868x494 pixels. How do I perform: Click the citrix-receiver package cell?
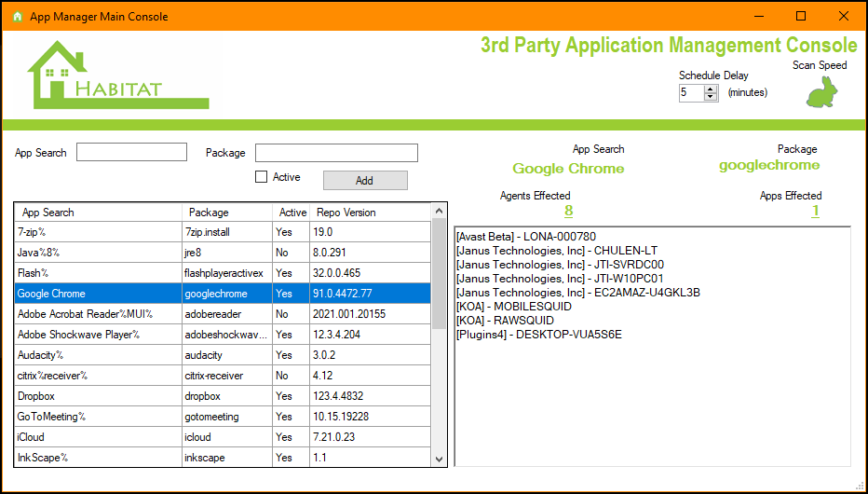[x=227, y=376]
